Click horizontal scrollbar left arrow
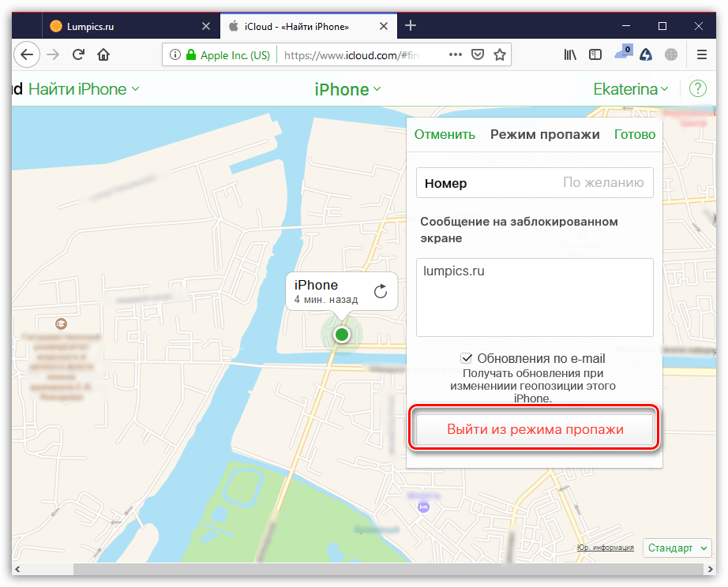Screen dimensions: 728x587 click(17, 570)
